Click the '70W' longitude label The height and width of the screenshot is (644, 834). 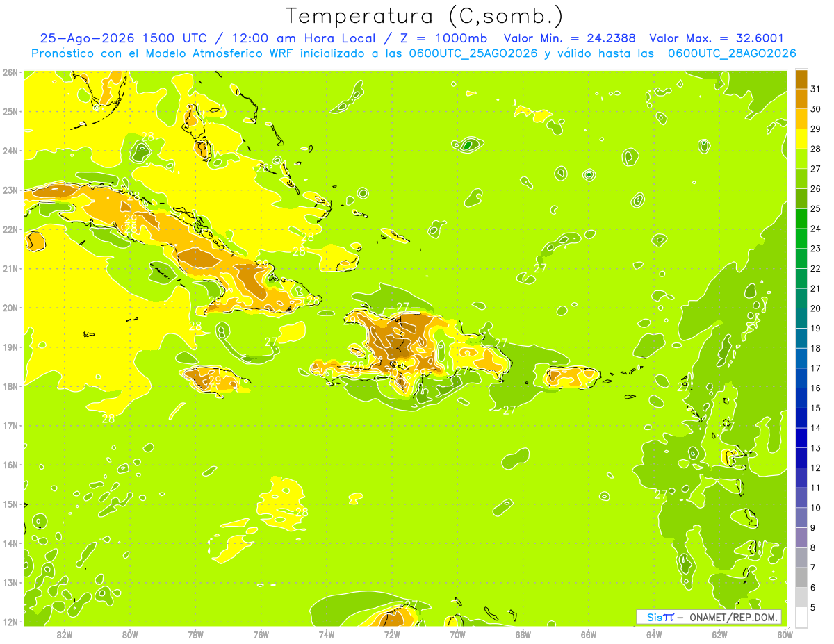click(457, 635)
